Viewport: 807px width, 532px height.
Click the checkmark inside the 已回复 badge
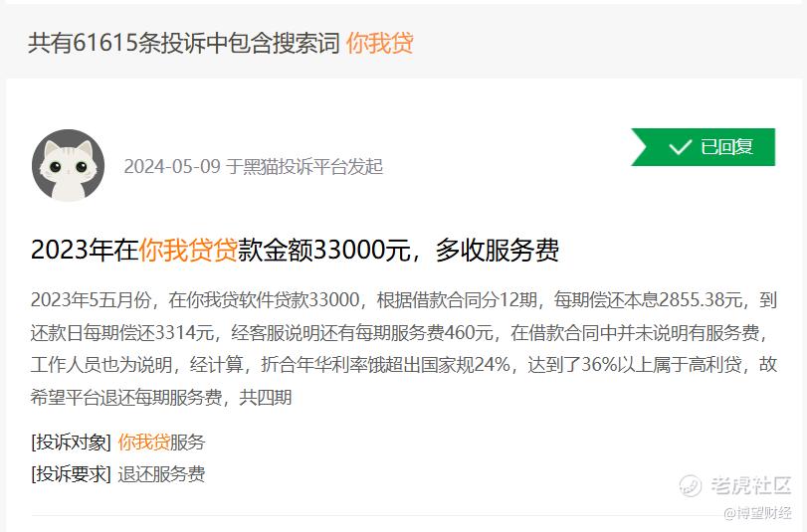(x=680, y=147)
